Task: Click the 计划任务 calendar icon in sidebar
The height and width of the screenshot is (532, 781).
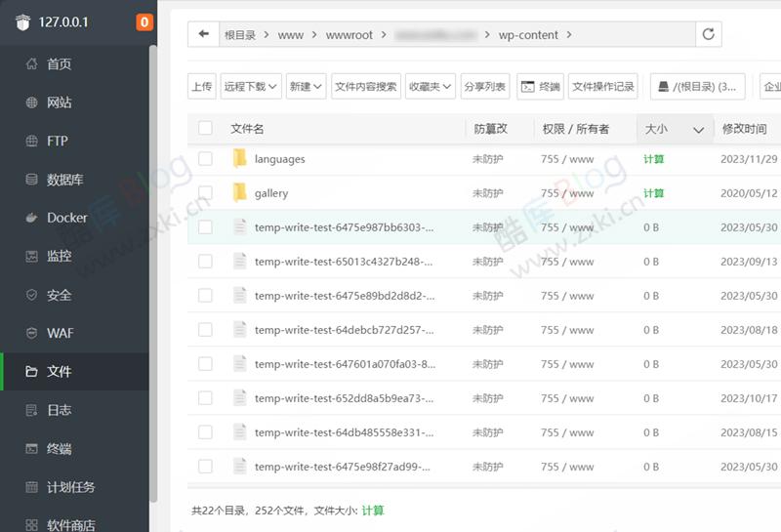Action: [x=31, y=487]
